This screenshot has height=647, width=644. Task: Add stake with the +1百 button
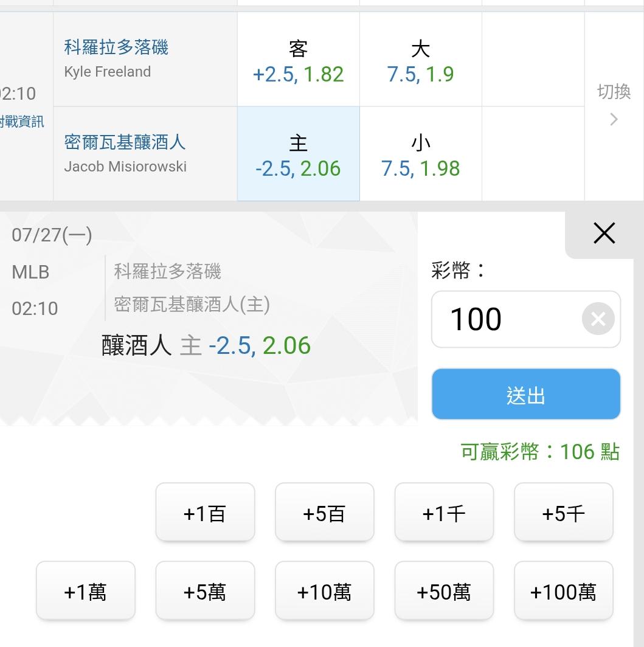point(205,512)
